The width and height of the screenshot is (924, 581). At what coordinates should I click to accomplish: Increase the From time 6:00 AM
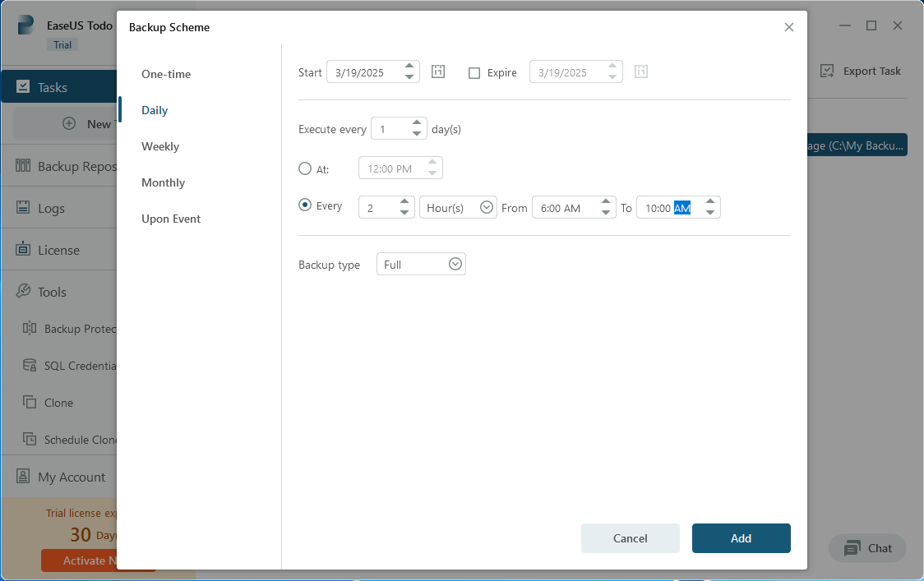pyautogui.click(x=606, y=201)
